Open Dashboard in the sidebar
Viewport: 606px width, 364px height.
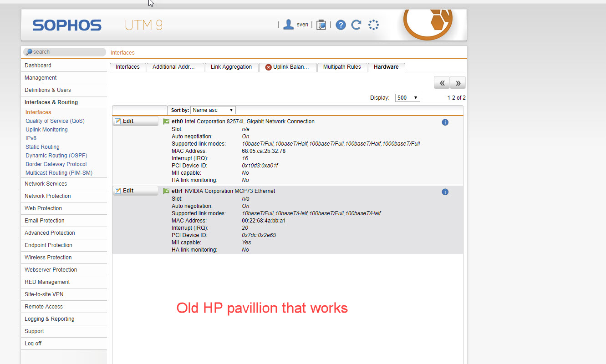pyautogui.click(x=64, y=66)
